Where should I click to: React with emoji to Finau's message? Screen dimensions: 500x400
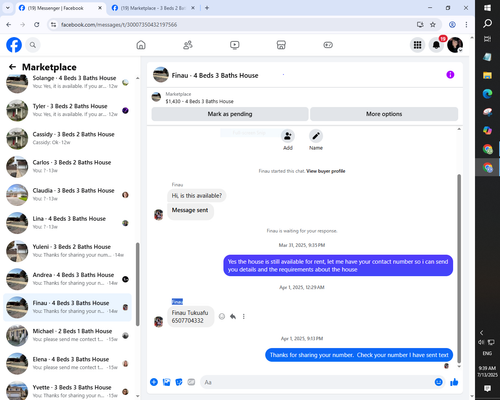pyautogui.click(x=222, y=316)
